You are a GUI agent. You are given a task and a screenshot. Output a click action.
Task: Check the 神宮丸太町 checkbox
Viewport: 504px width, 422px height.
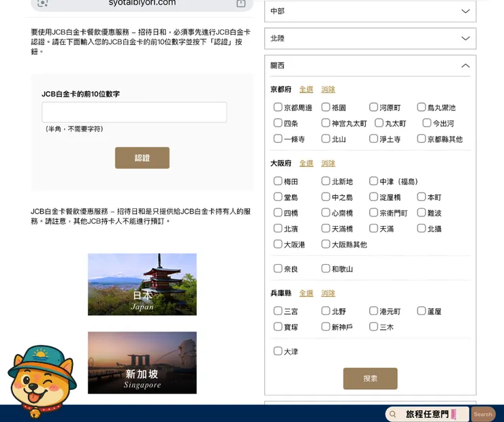click(x=326, y=123)
